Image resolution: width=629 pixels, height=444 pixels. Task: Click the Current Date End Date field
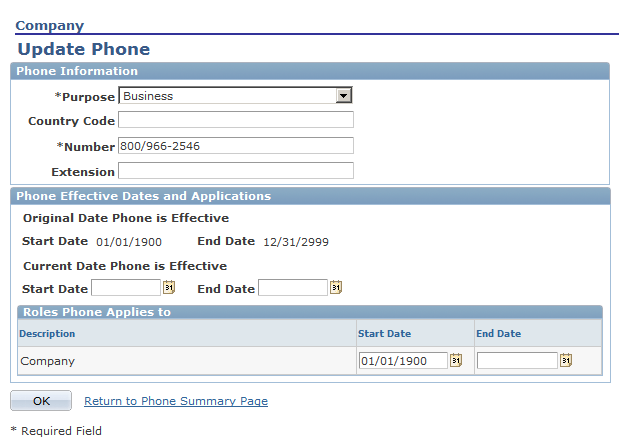point(293,288)
